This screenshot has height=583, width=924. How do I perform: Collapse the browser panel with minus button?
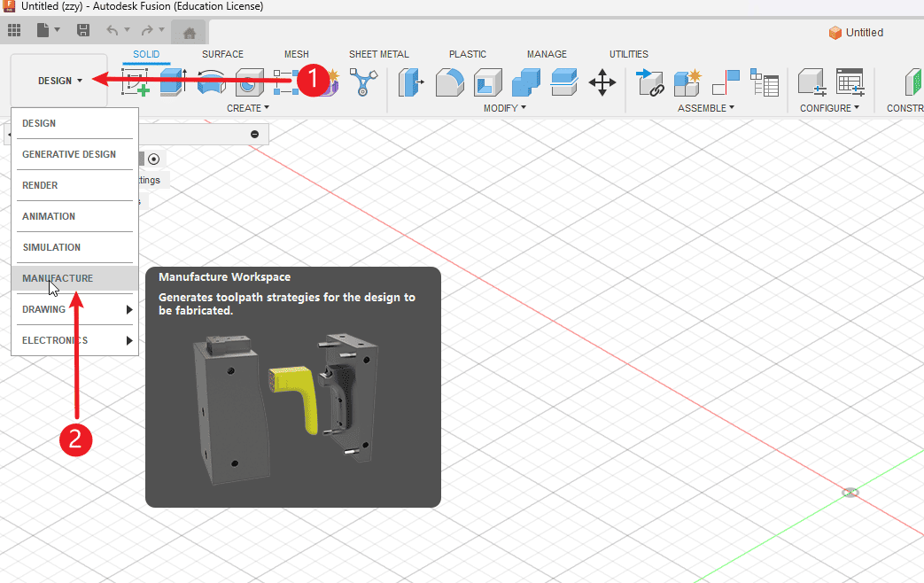point(255,134)
